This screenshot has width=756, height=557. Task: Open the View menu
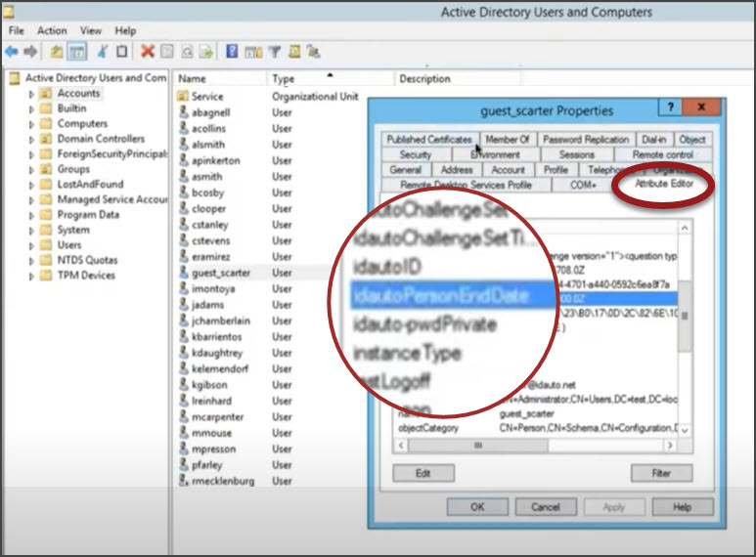point(91,30)
